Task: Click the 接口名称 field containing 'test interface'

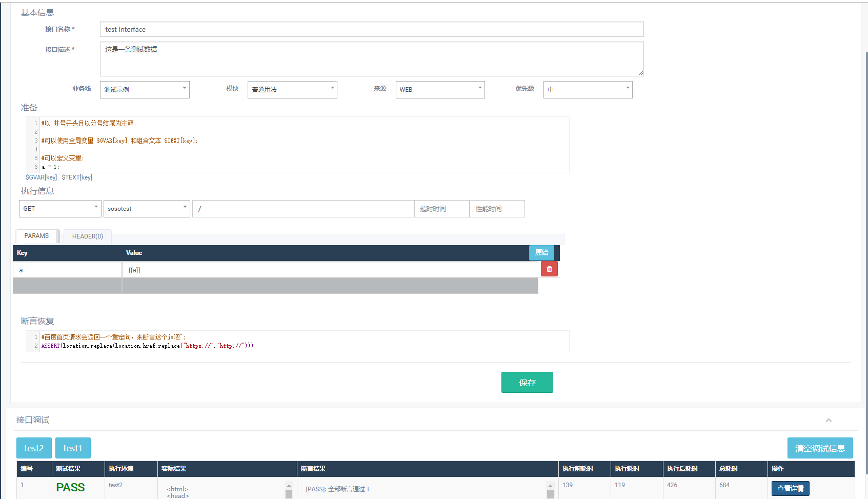Action: pos(372,29)
